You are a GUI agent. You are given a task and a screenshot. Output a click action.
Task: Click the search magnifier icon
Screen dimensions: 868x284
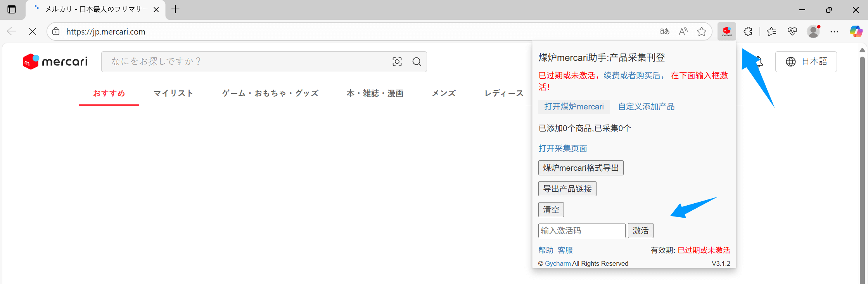[x=417, y=62]
